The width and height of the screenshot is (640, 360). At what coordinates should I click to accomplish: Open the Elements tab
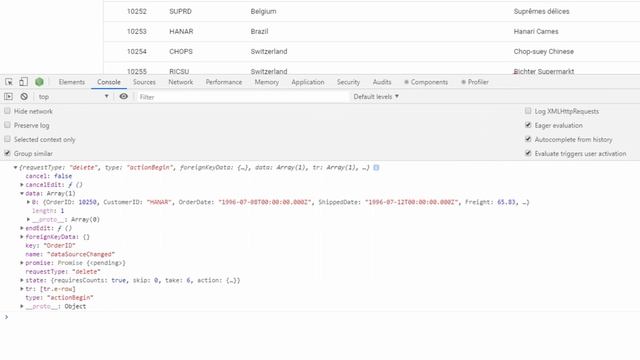(71, 82)
